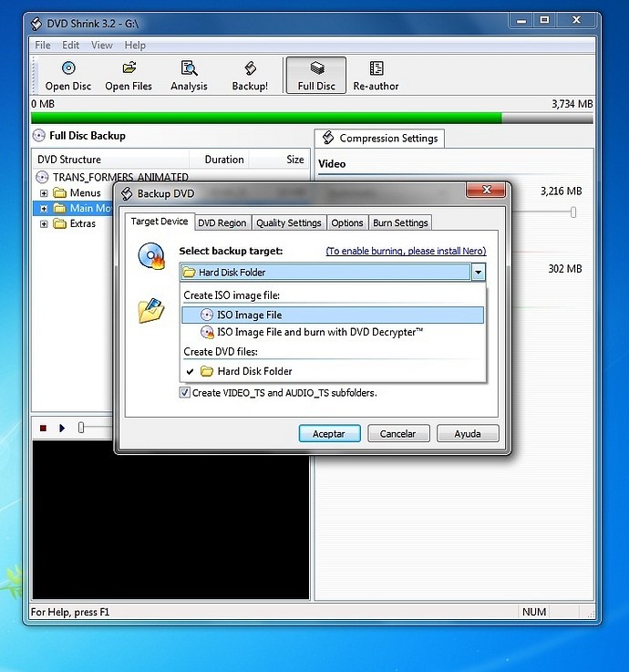Viewport: 629px width, 672px height.
Task: Click the Ayuda button
Action: 468,434
